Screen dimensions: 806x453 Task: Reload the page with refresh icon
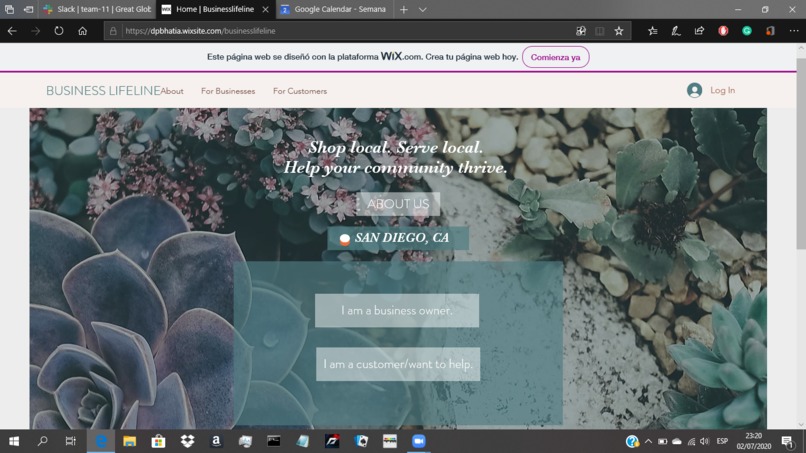click(59, 31)
